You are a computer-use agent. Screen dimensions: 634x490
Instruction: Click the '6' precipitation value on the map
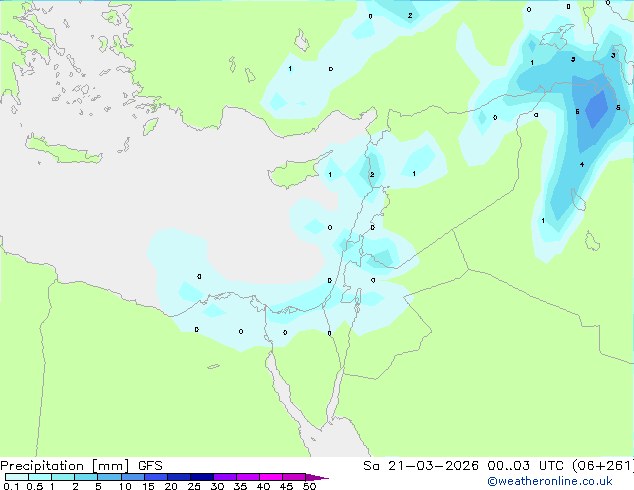[577, 112]
